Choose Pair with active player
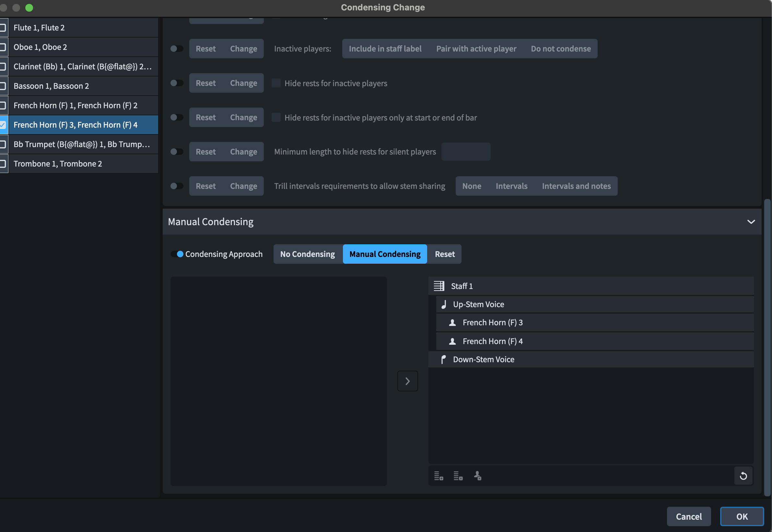This screenshot has height=532, width=772. (476, 49)
